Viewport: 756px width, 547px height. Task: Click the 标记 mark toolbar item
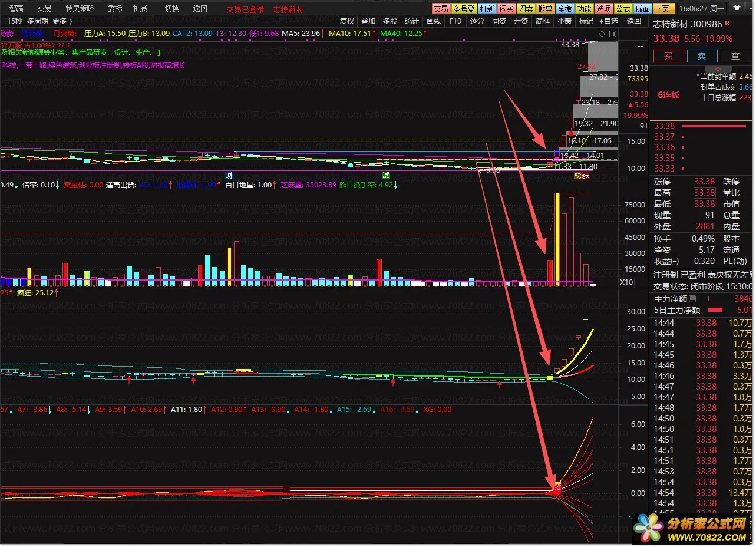click(x=586, y=21)
